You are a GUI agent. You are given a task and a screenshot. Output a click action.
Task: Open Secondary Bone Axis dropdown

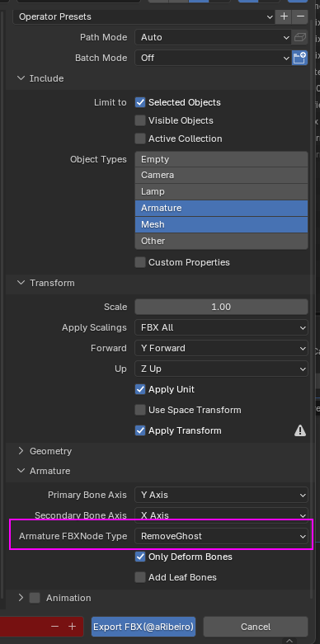click(221, 515)
